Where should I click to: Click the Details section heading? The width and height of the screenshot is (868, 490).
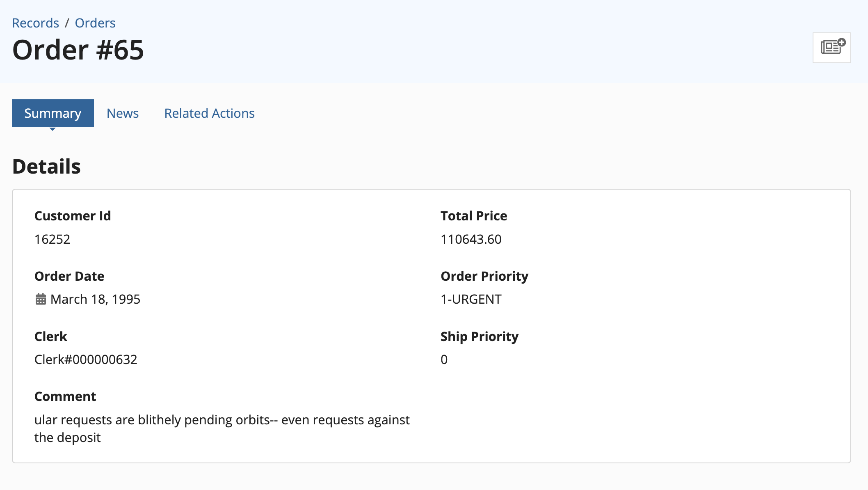point(46,166)
